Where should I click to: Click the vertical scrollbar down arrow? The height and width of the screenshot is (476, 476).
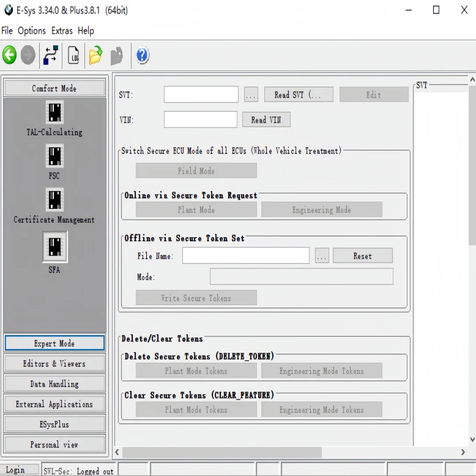(x=472, y=439)
